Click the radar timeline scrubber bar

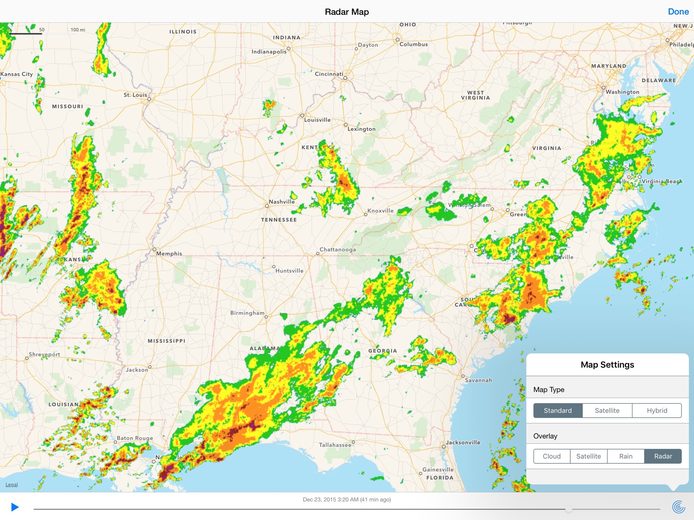click(347, 509)
